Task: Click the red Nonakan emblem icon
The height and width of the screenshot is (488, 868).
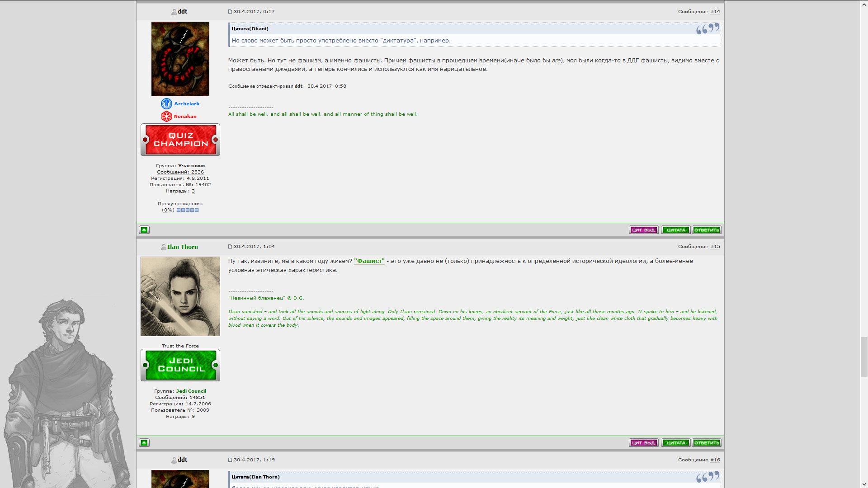Action: (x=166, y=117)
